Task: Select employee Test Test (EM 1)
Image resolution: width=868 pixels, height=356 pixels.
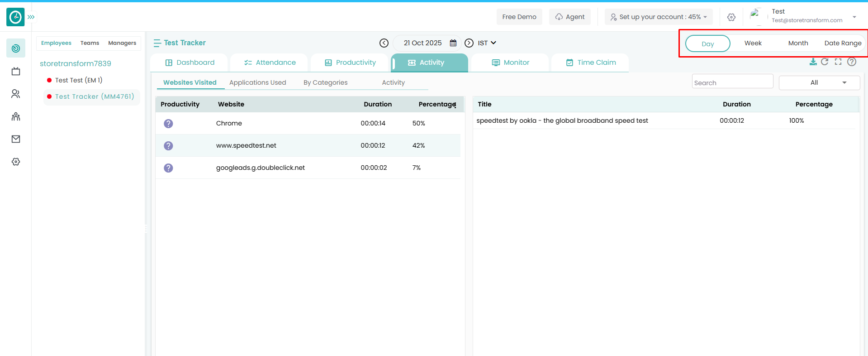Action: (79, 80)
